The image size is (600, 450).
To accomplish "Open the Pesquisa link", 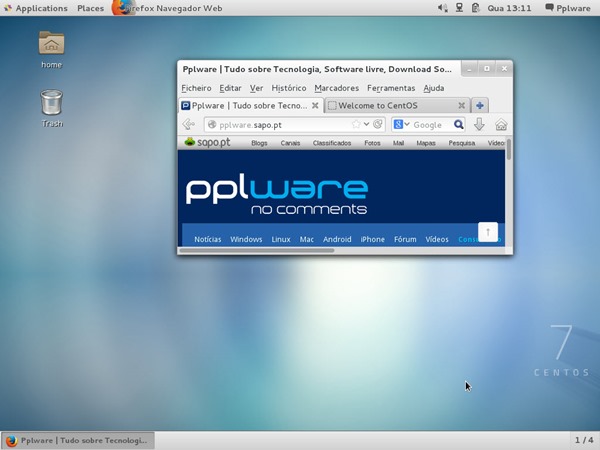I will (x=461, y=143).
